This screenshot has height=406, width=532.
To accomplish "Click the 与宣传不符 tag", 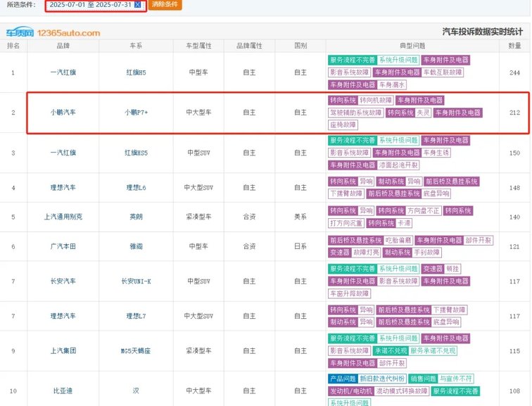I will (455, 379).
